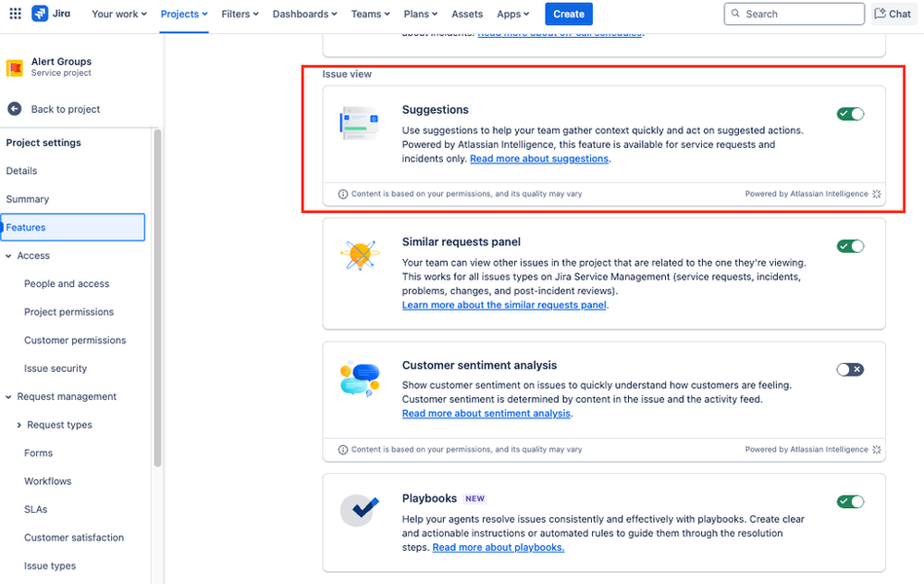Open the Chat button

click(x=893, y=14)
